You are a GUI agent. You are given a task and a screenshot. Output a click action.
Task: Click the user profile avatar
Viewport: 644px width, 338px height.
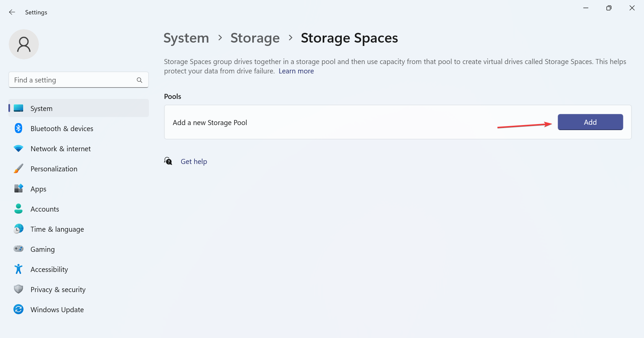tap(24, 44)
